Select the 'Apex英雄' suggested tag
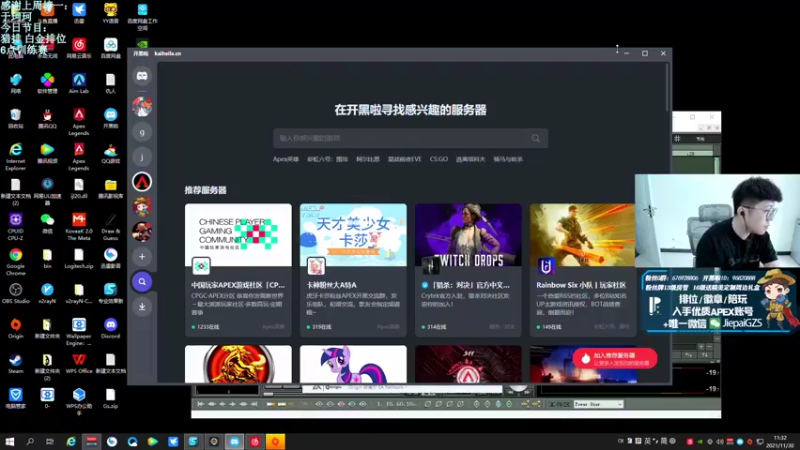 286,159
